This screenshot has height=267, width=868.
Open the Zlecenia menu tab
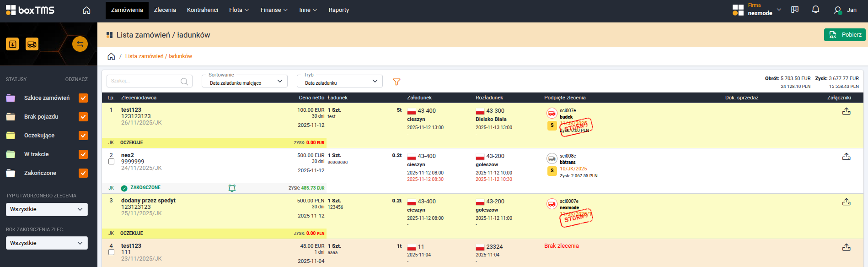coord(165,10)
